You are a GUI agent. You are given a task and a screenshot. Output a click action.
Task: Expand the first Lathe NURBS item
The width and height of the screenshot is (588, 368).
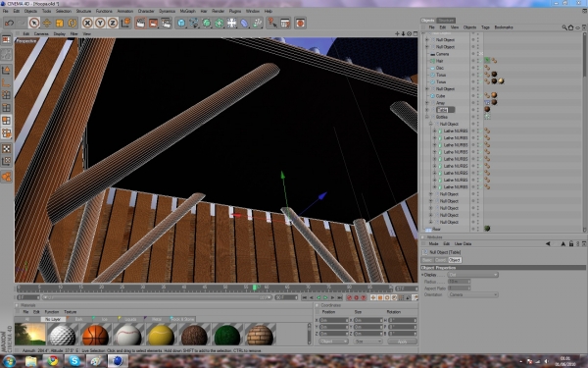pos(434,131)
